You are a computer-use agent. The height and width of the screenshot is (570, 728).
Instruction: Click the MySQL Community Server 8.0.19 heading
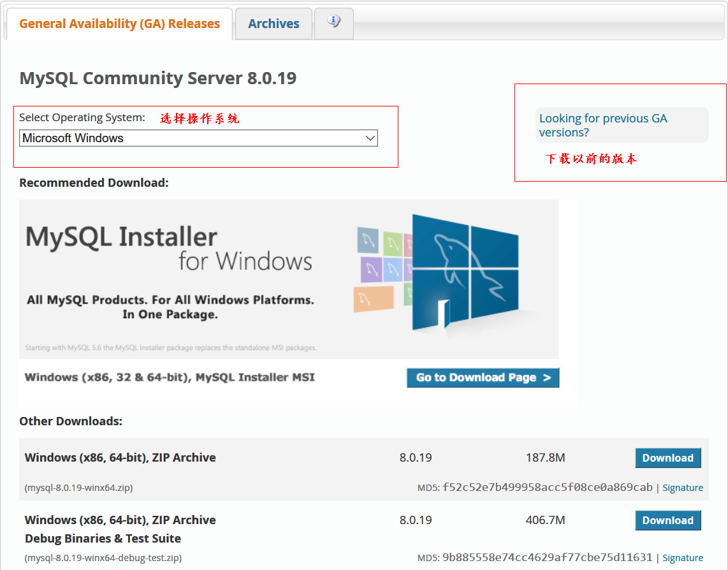click(158, 78)
